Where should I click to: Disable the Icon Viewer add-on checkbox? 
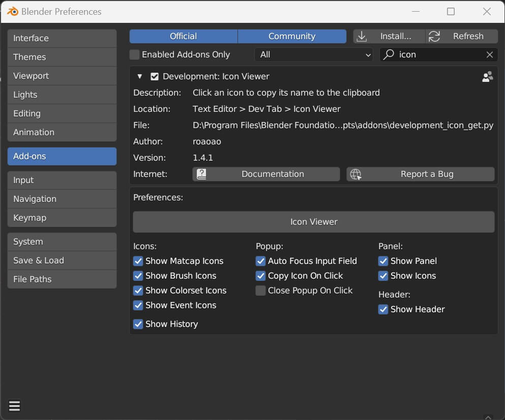click(x=155, y=77)
